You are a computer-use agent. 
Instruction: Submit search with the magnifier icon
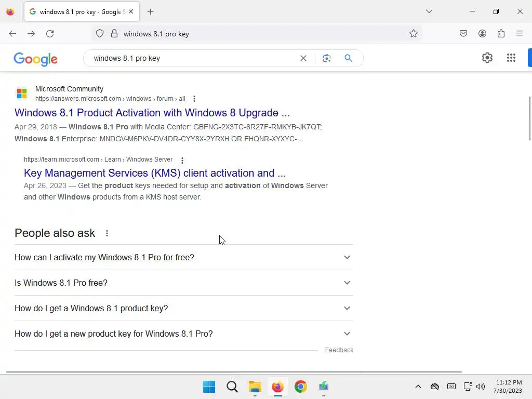348,58
